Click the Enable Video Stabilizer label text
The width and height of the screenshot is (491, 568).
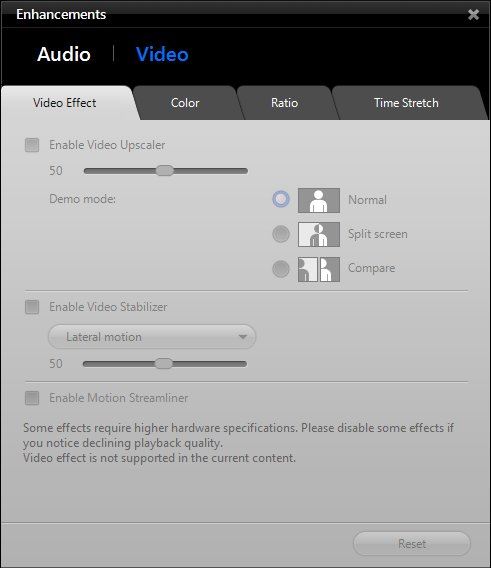108,307
